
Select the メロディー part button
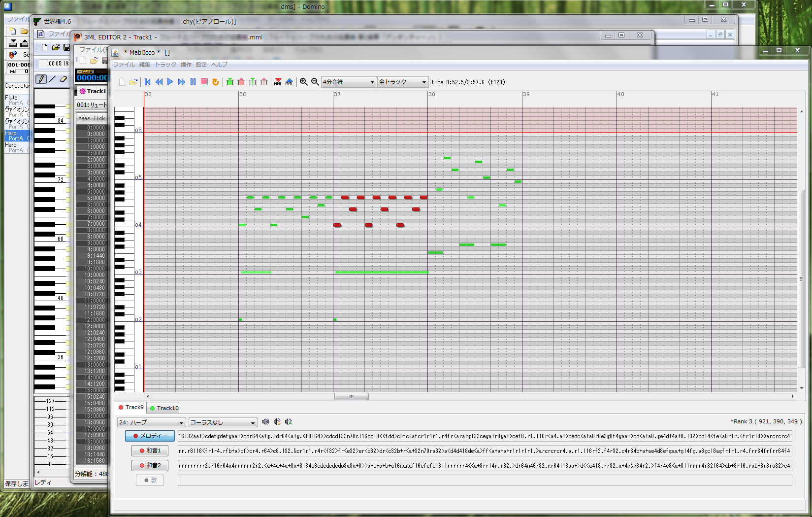click(150, 436)
